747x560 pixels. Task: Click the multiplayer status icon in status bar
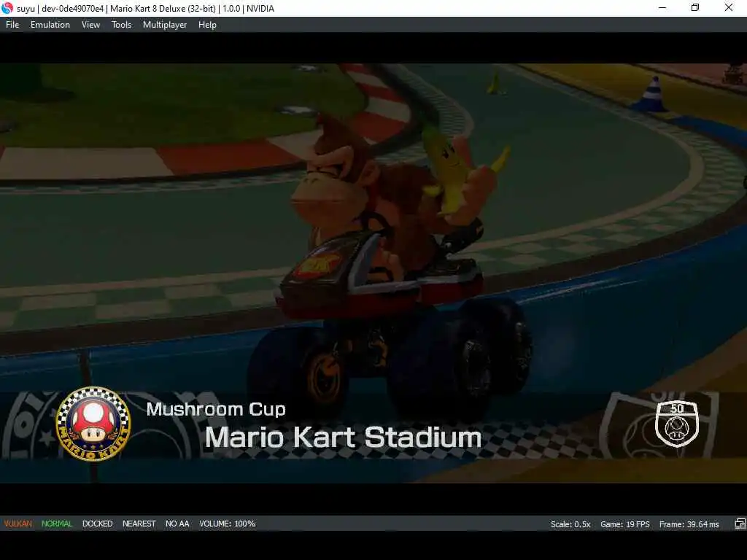[x=740, y=524]
